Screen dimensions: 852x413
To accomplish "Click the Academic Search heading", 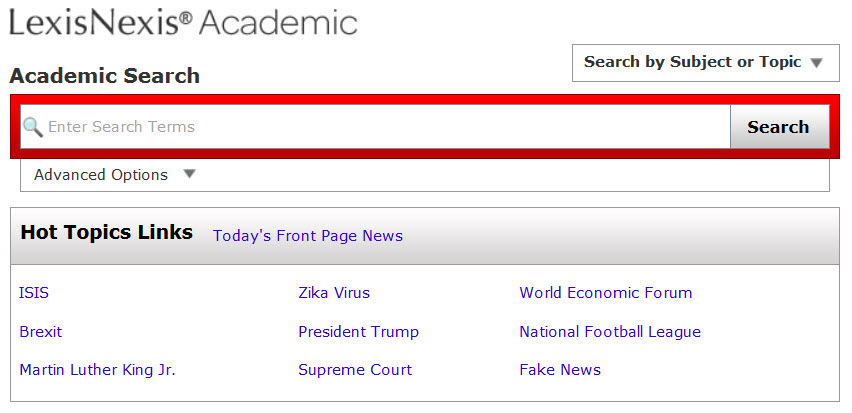I will tap(104, 76).
